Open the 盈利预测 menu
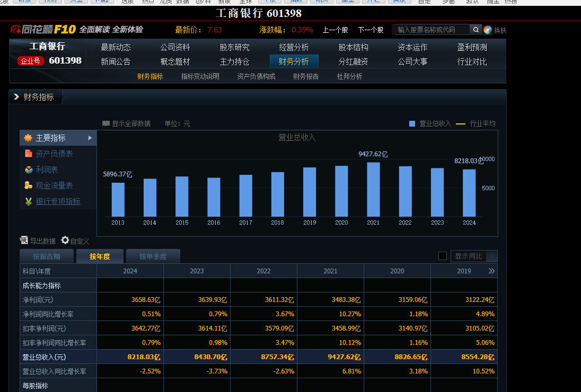This screenshot has height=392, width=581. tap(472, 47)
